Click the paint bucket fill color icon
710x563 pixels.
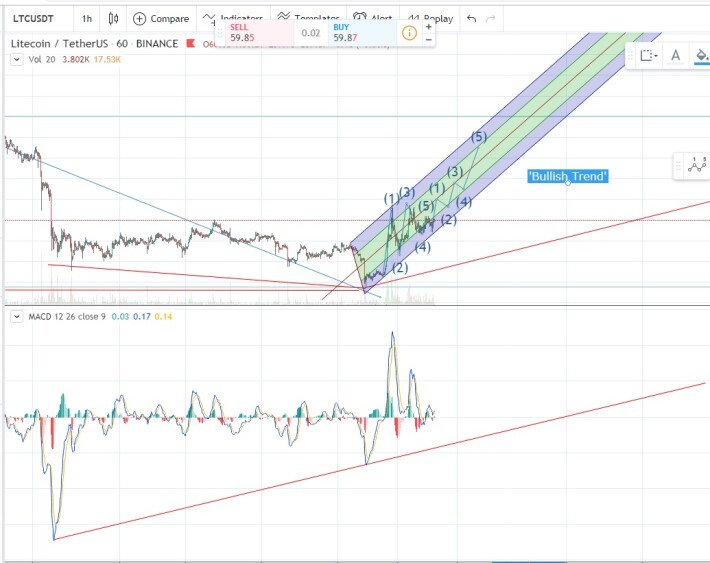coord(701,55)
